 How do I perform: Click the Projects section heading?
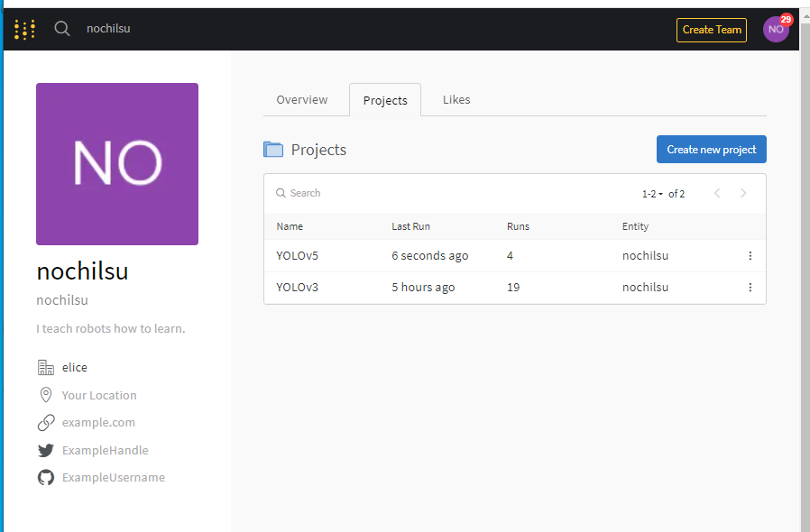coord(318,150)
